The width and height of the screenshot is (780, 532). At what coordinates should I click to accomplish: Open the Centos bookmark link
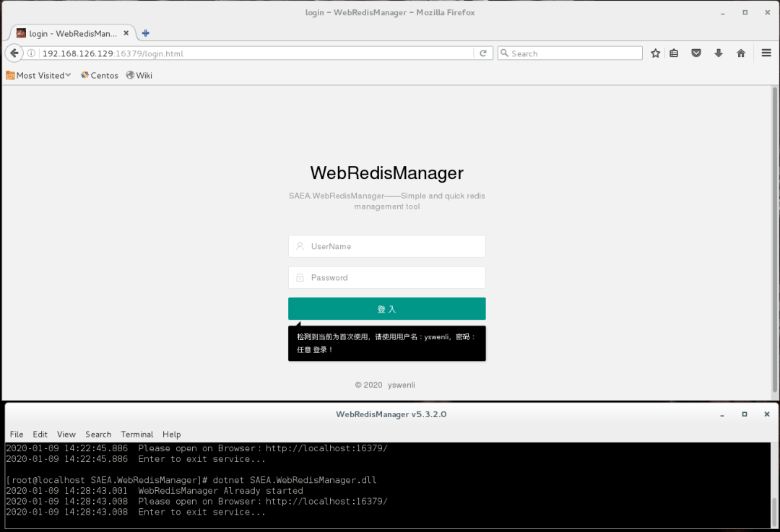tap(99, 75)
